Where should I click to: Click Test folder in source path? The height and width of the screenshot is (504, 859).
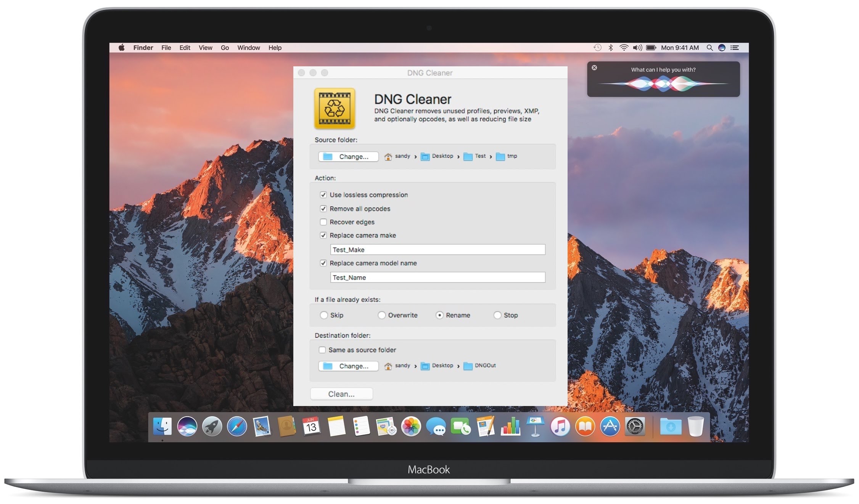tap(475, 156)
